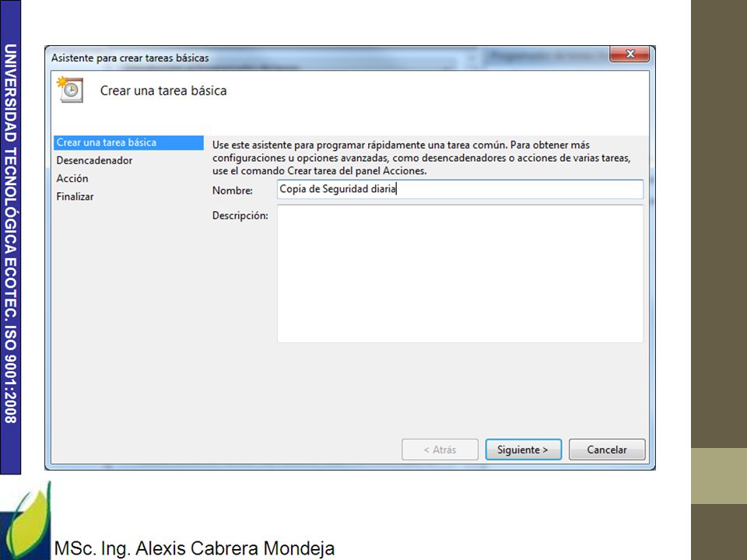Click the Nombre: label
The width and height of the screenshot is (747, 560).
pyautogui.click(x=233, y=191)
